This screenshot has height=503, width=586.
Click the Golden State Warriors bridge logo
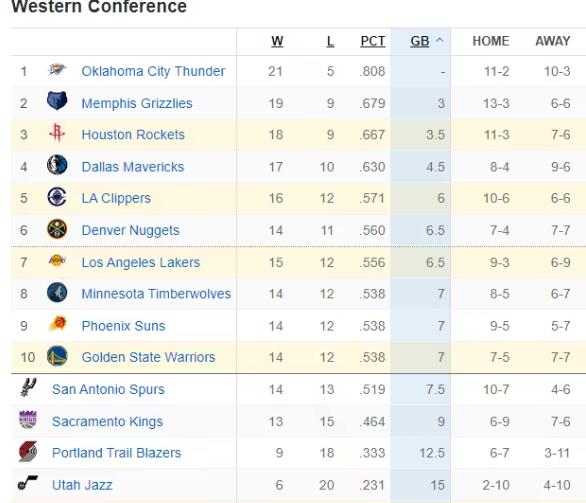coord(57,356)
